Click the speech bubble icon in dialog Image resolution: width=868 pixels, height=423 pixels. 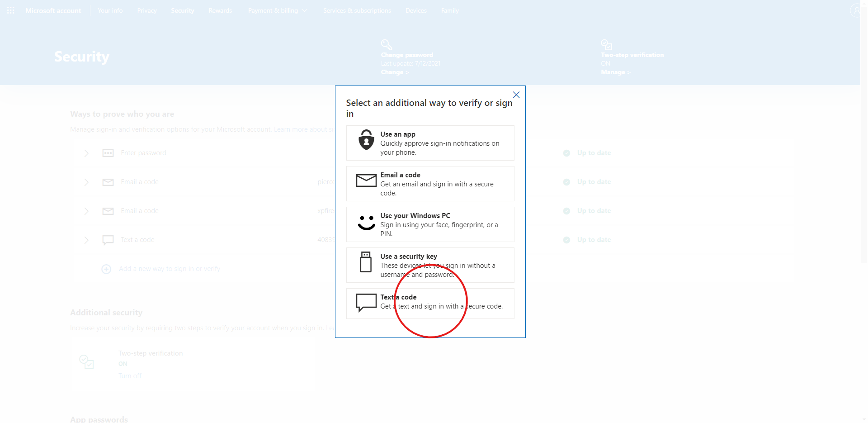coord(366,303)
